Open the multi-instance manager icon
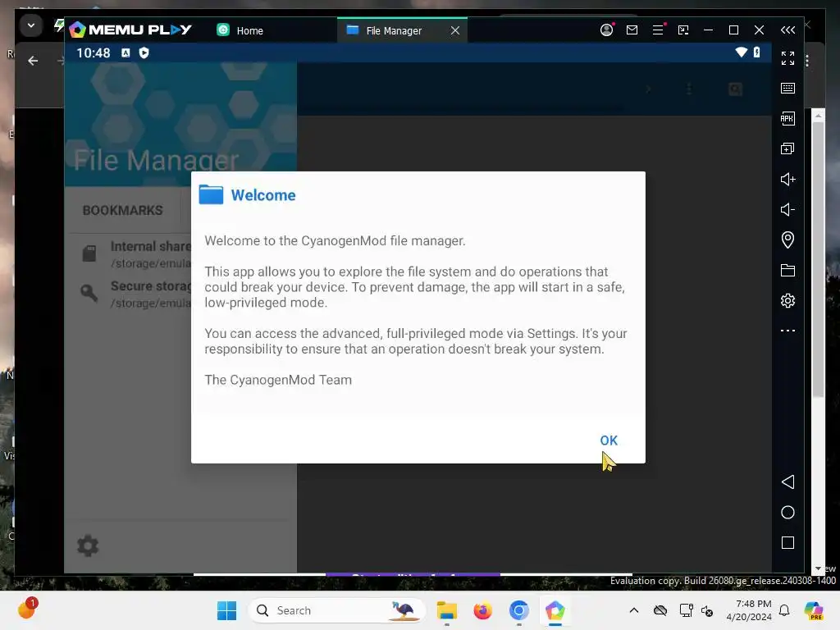840x630 pixels. 787,148
